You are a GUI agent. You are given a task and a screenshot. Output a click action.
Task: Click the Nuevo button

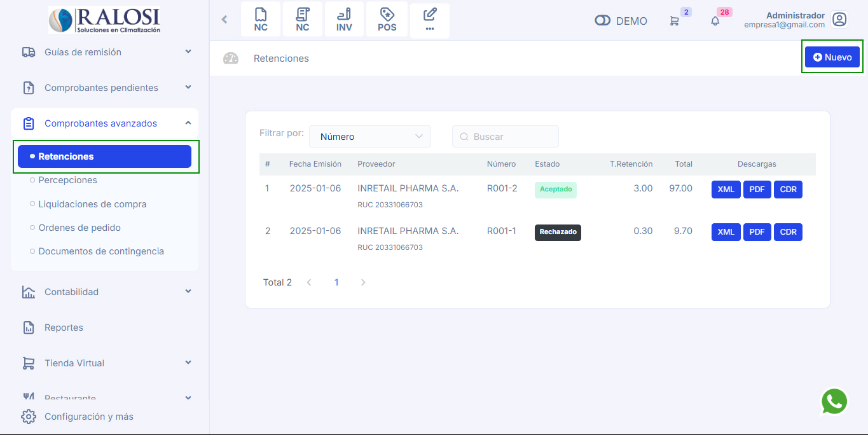[832, 57]
